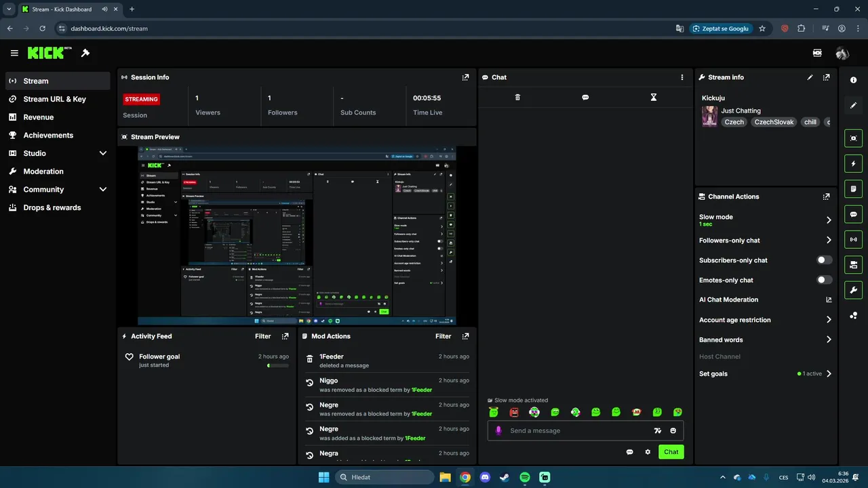Click the chill tag
Viewport: 868px width, 488px height.
[810, 122]
